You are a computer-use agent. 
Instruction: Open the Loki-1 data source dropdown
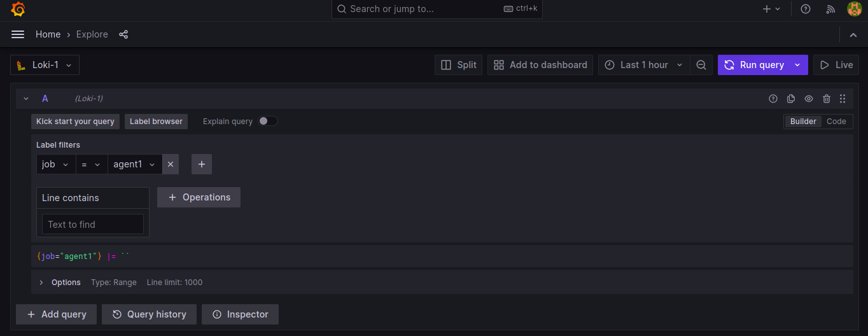(45, 65)
